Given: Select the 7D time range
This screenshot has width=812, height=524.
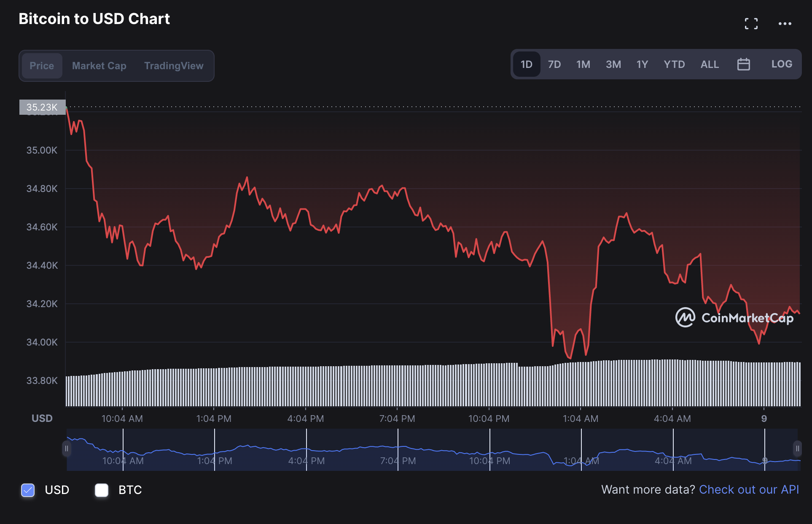Looking at the screenshot, I should coord(554,64).
